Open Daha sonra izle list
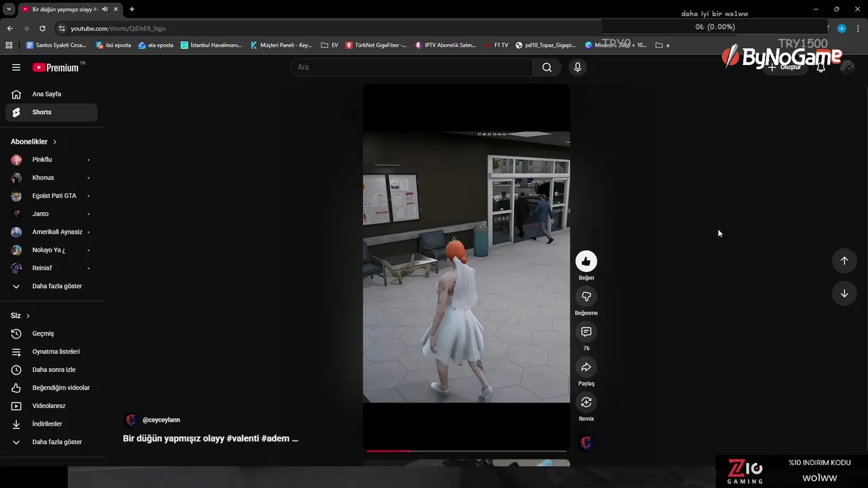Viewport: 868px width, 488px height. click(52, 370)
